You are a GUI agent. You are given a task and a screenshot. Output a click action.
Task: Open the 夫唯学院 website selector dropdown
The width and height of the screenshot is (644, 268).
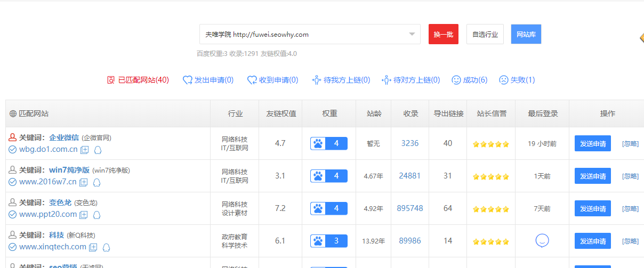pos(310,34)
